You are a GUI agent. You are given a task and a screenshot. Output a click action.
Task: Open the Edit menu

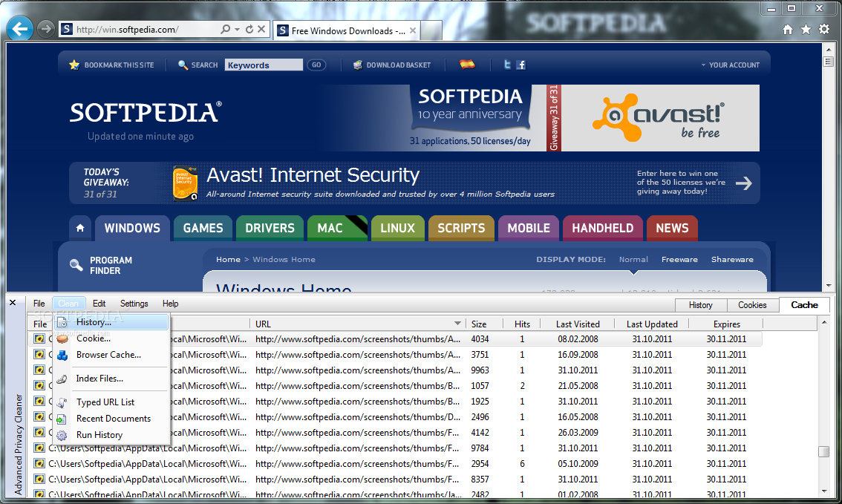[x=99, y=304]
